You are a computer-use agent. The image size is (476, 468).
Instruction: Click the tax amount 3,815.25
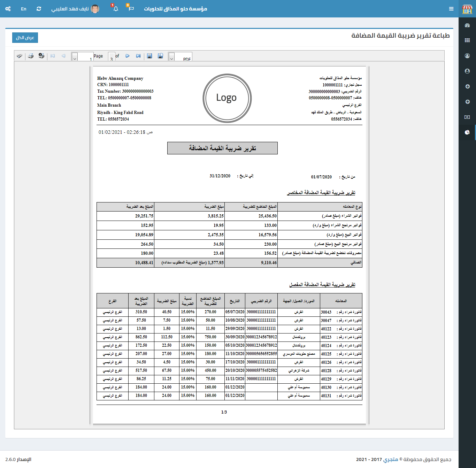point(216,216)
